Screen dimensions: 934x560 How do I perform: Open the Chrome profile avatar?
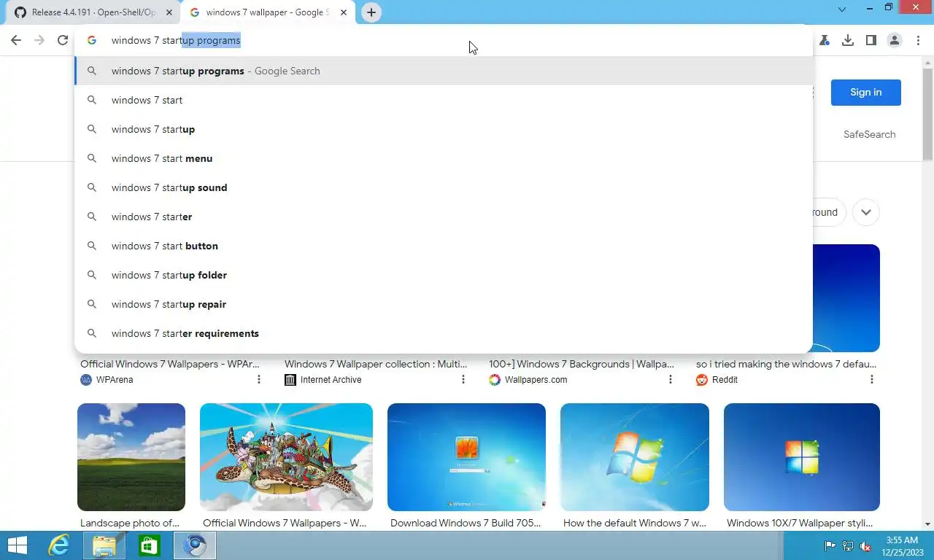[895, 40]
